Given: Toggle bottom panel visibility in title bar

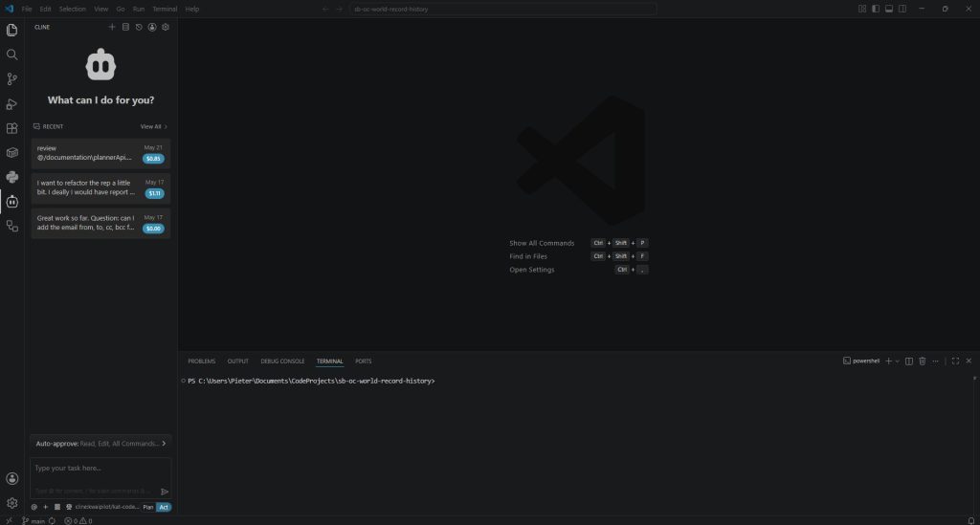Looking at the screenshot, I should pos(889,9).
